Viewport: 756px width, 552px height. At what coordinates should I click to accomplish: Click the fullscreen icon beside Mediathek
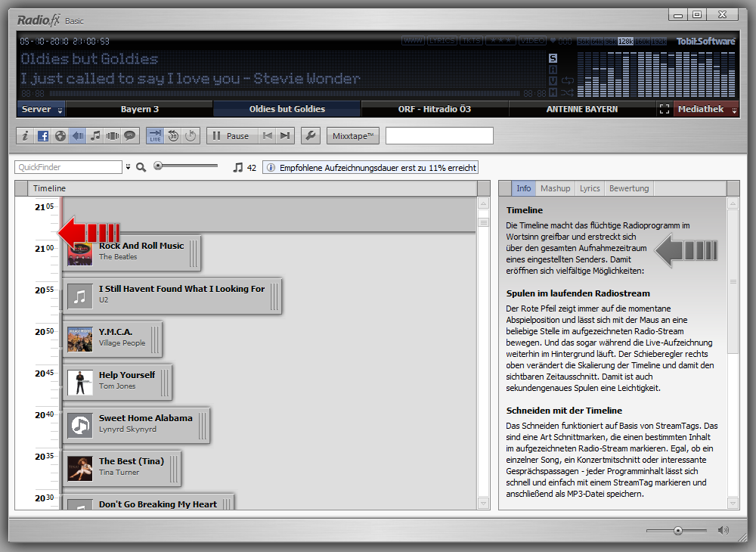coord(665,109)
